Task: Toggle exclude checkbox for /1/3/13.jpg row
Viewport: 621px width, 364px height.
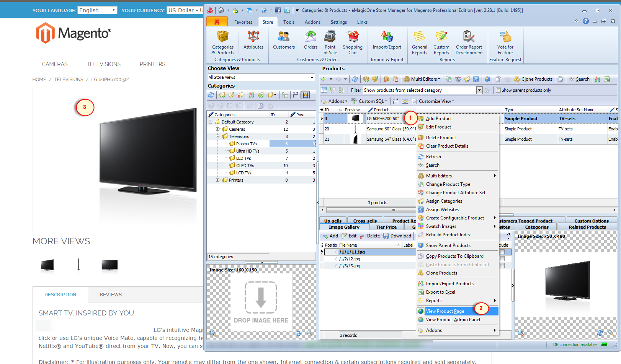Action: 502,266
